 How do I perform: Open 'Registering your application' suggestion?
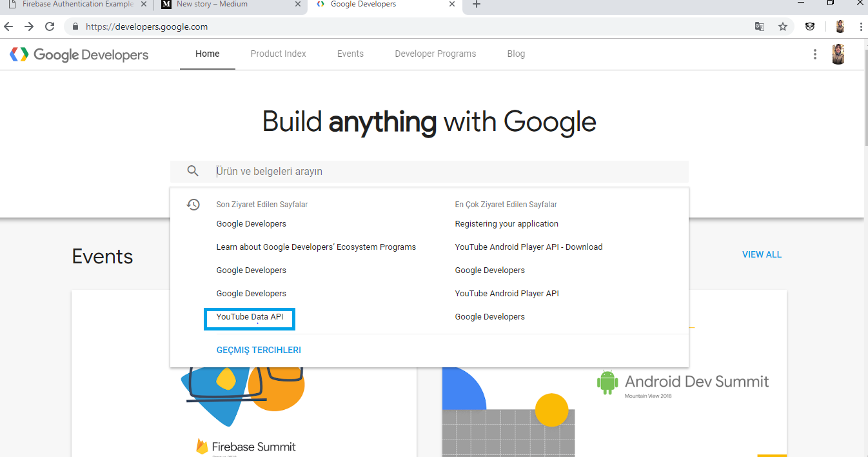tap(507, 224)
